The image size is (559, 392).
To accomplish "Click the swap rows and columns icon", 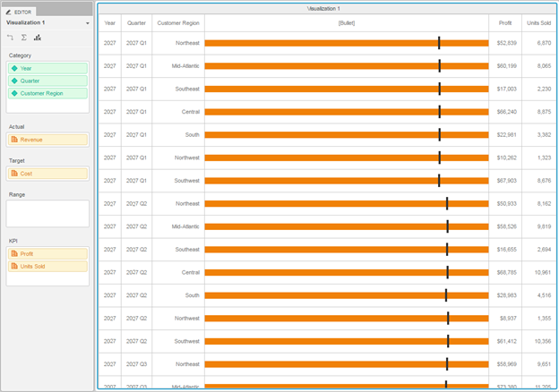I will (x=10, y=38).
